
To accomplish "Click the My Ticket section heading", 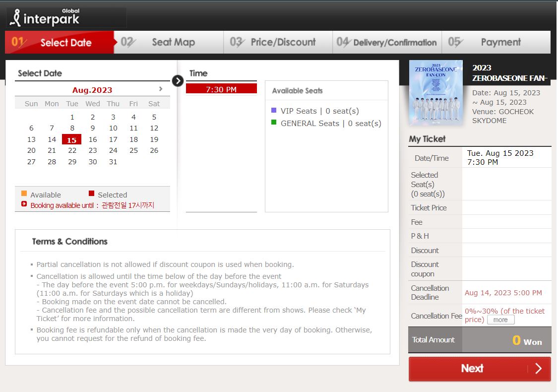I will pos(427,139).
